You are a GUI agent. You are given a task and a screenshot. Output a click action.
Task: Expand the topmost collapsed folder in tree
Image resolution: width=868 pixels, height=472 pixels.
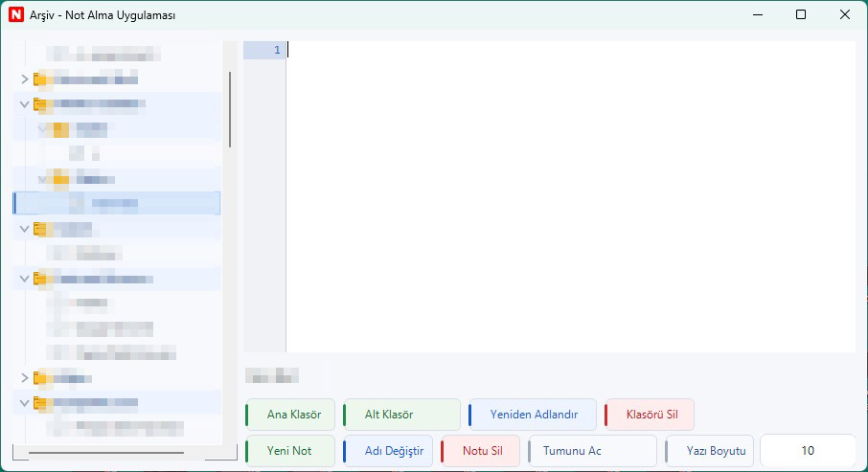click(25, 79)
